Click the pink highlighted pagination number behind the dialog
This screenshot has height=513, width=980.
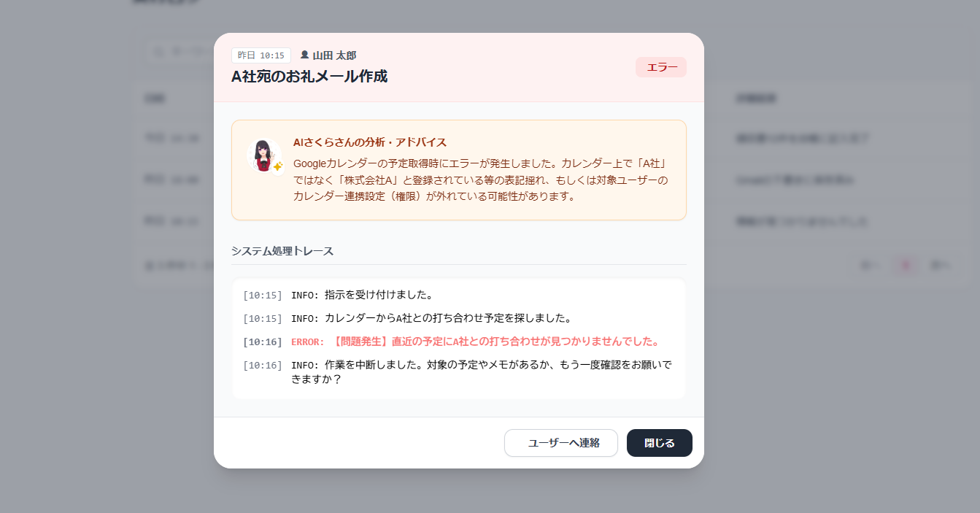pyautogui.click(x=906, y=265)
